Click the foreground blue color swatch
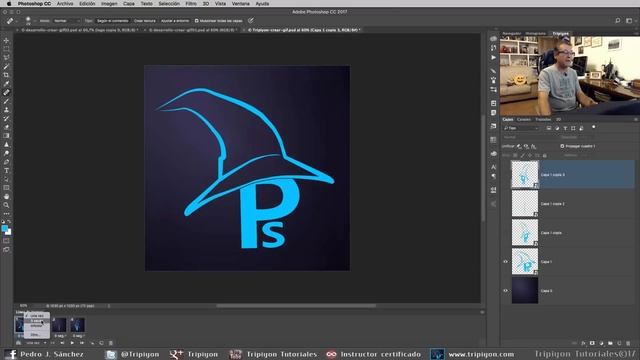Viewport: 640px width, 360px height. point(4,228)
